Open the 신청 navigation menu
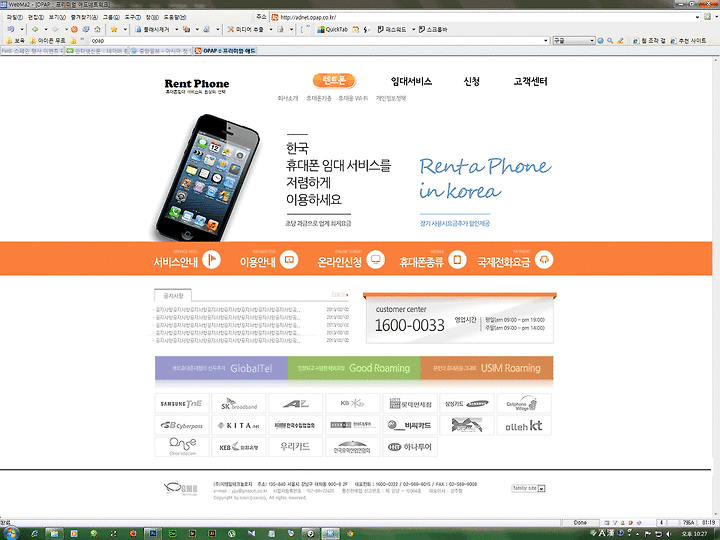Screen dimensions: 720x540 pyautogui.click(x=472, y=81)
